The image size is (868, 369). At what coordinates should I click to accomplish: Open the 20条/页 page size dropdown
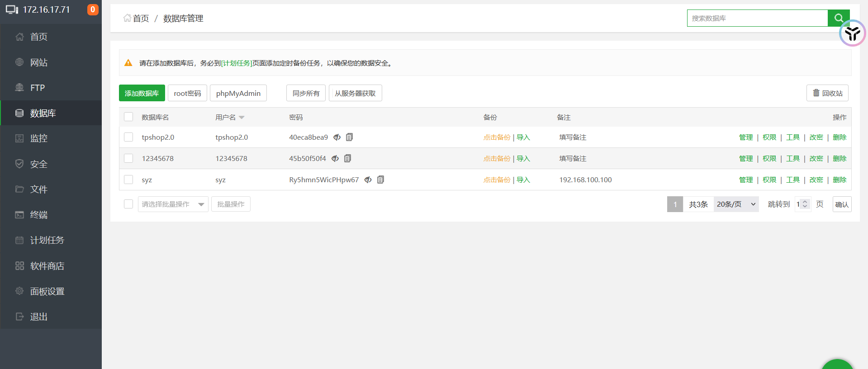coord(736,204)
